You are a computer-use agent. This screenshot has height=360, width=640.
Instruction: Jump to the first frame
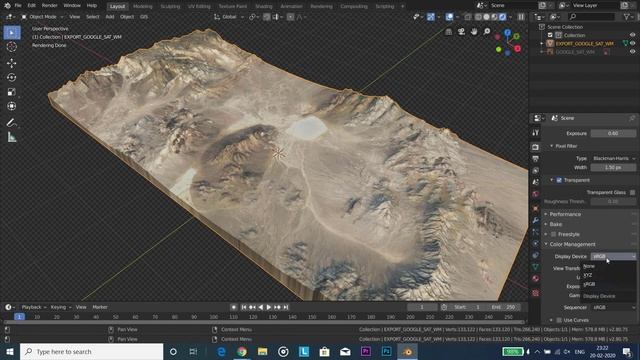[244, 307]
